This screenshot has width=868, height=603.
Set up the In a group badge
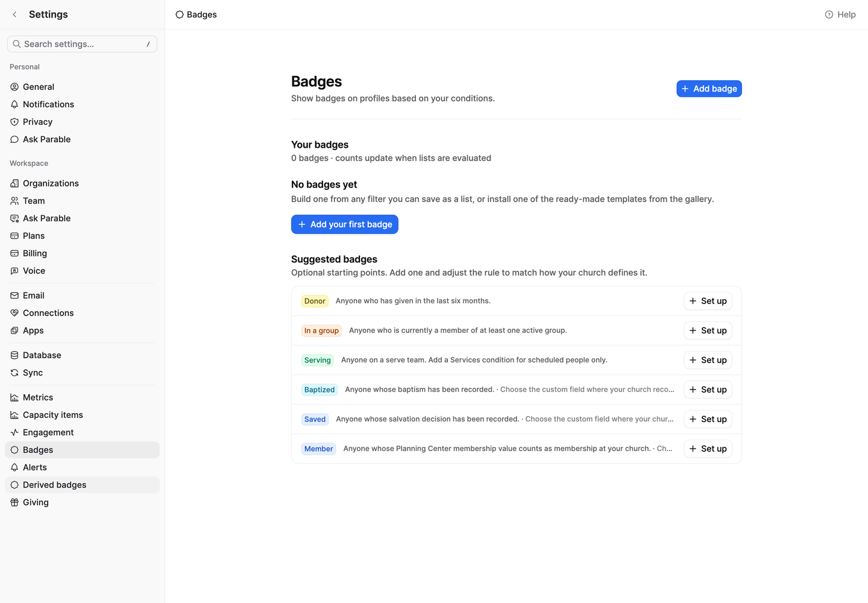pyautogui.click(x=708, y=330)
